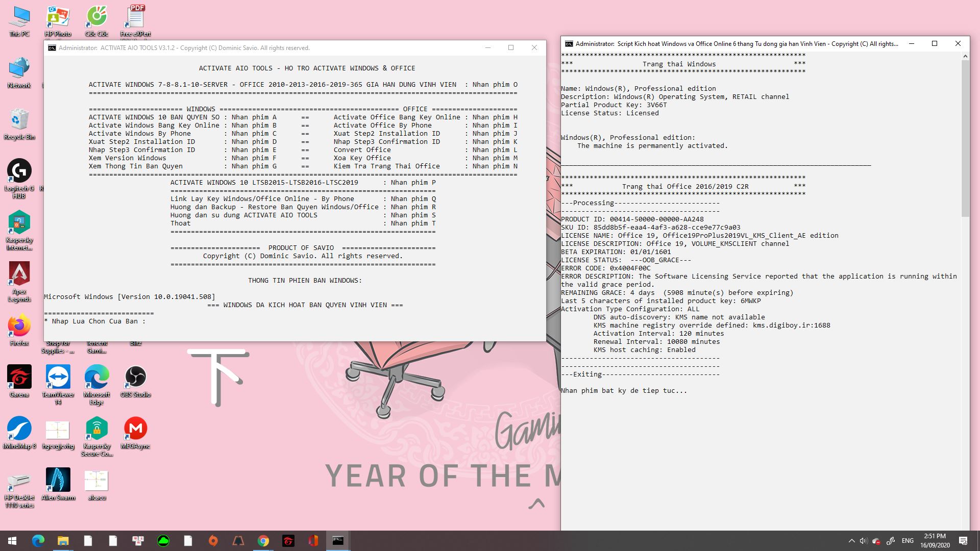Open ACTIVATE AIO TOOLS window system menu
This screenshot has height=551, width=980.
52,48
